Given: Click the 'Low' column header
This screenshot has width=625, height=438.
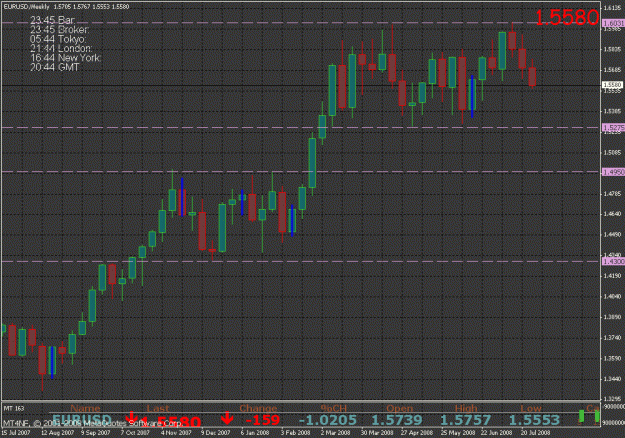Looking at the screenshot, I should point(531,409).
